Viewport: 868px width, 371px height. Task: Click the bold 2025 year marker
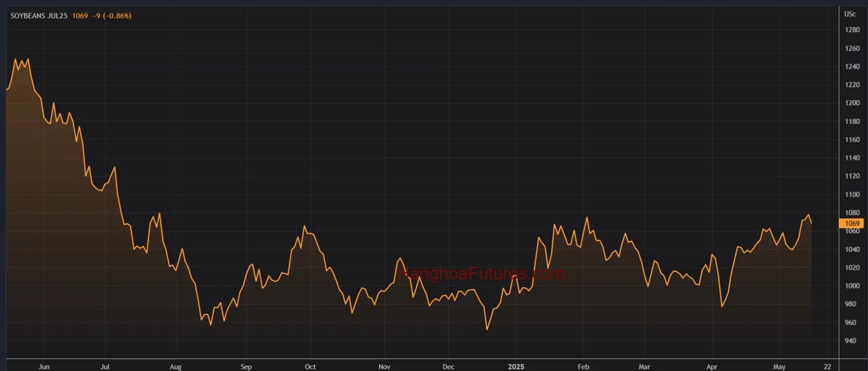[x=517, y=366]
